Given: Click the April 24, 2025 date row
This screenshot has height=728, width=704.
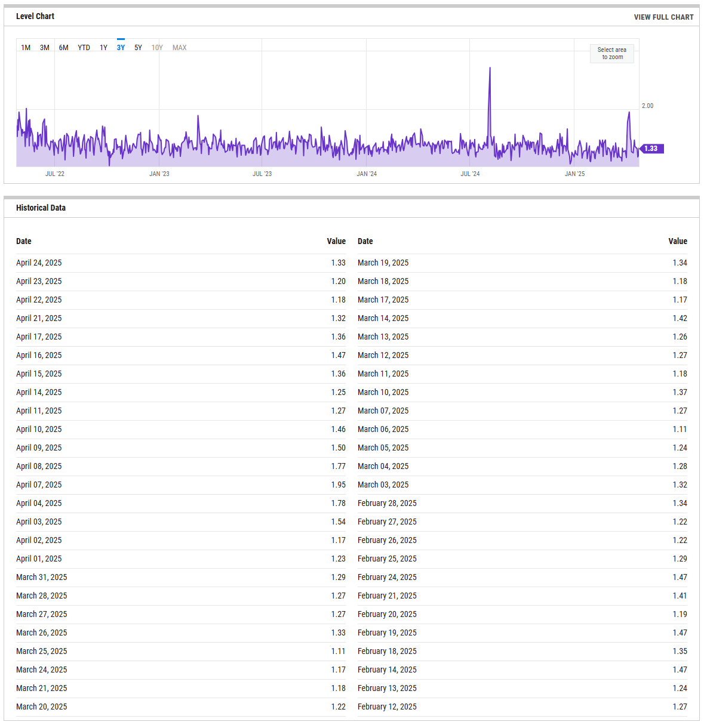Looking at the screenshot, I should coord(181,263).
